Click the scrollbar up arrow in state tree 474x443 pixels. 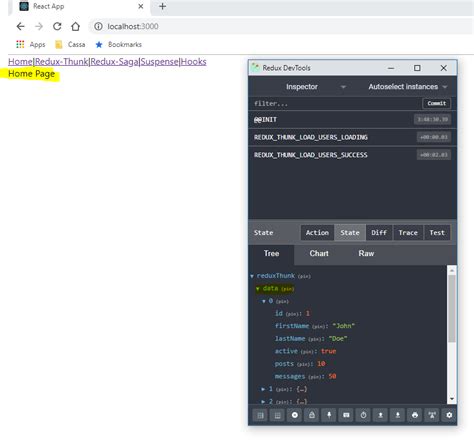452,270
